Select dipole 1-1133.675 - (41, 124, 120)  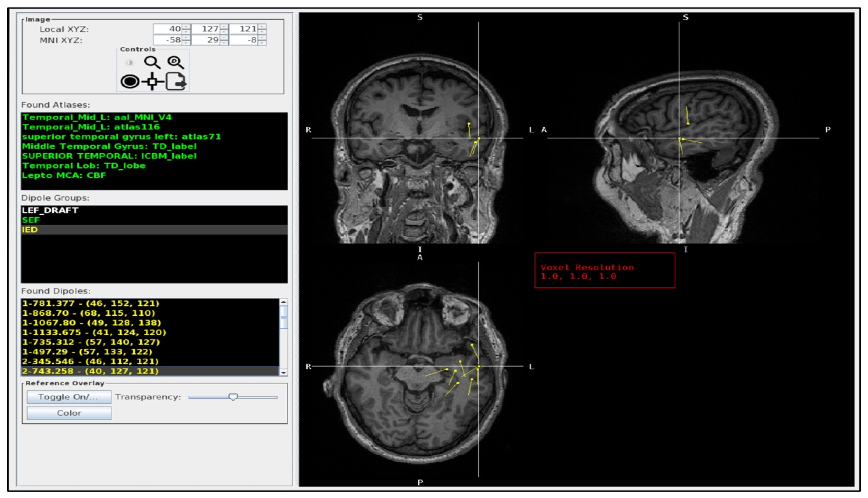pos(94,332)
